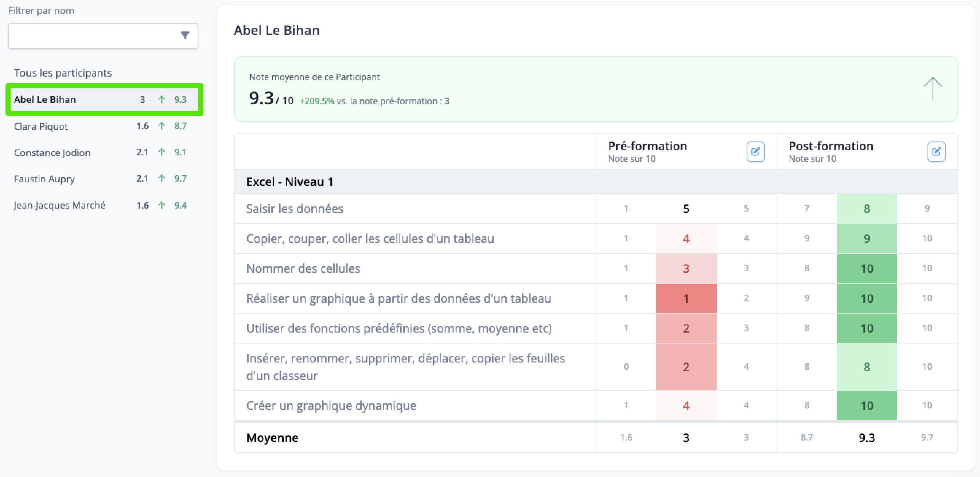The image size is (980, 477).
Task: Click the Moyenne post-formation value 9.3
Action: pos(867,438)
